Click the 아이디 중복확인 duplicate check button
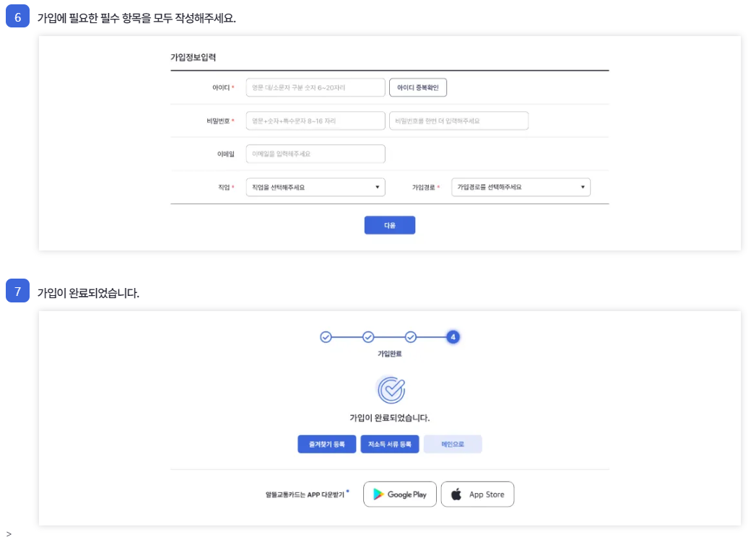 coord(417,87)
